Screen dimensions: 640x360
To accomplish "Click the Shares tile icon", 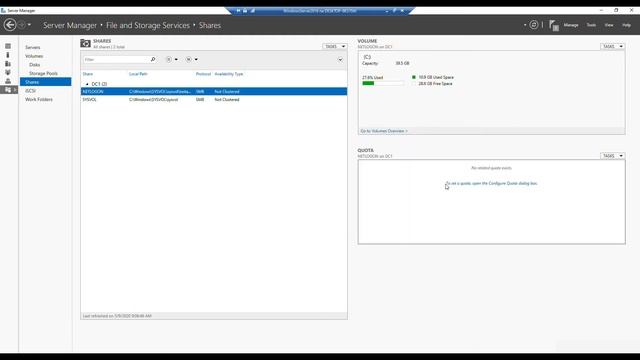I will point(85,43).
